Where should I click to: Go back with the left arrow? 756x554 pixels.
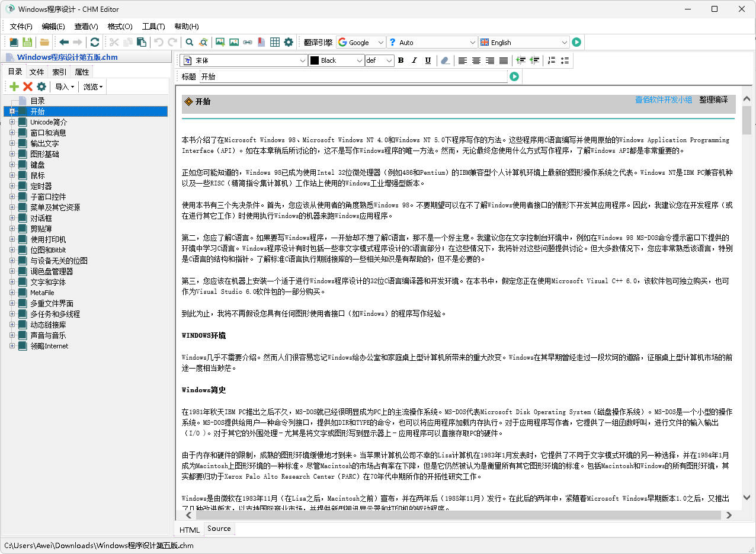coord(63,42)
